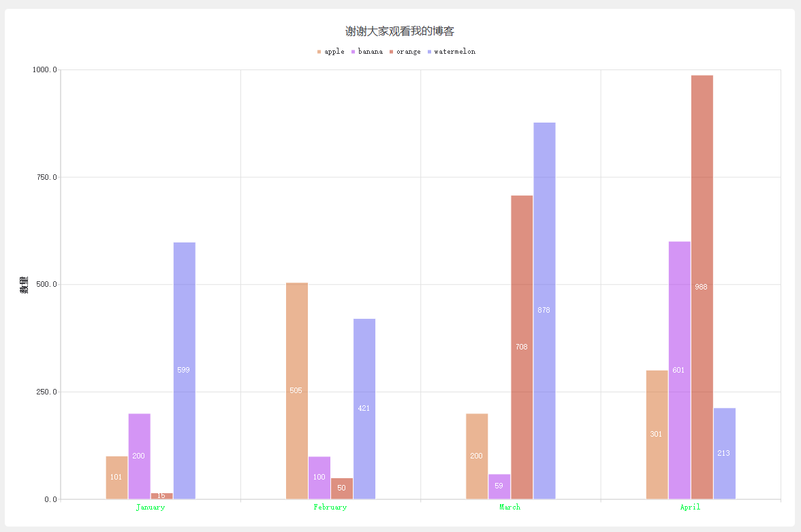Screen dimensions: 801x532
Task: Click the April x-axis label
Action: pos(690,507)
